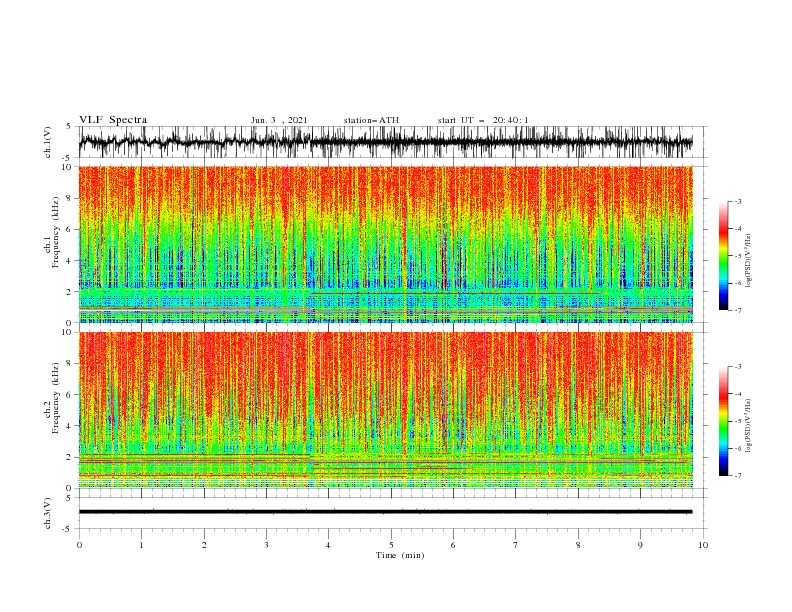792x612 pixels.
Task: Click inside the ch.2 spectrogram panel
Action: click(385, 410)
